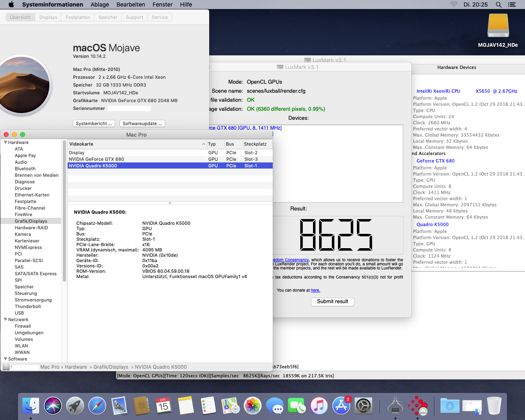525x420 pixels.
Task: Open Safari from the Dock
Action: pos(97,406)
